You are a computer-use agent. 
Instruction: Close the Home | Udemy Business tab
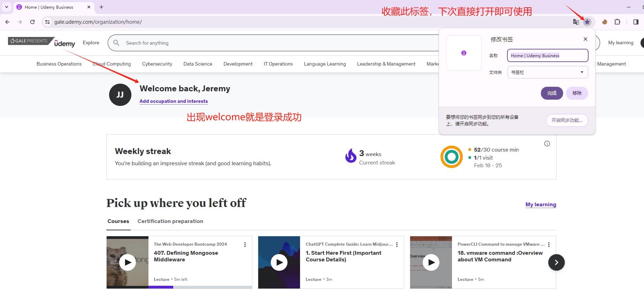tap(89, 7)
